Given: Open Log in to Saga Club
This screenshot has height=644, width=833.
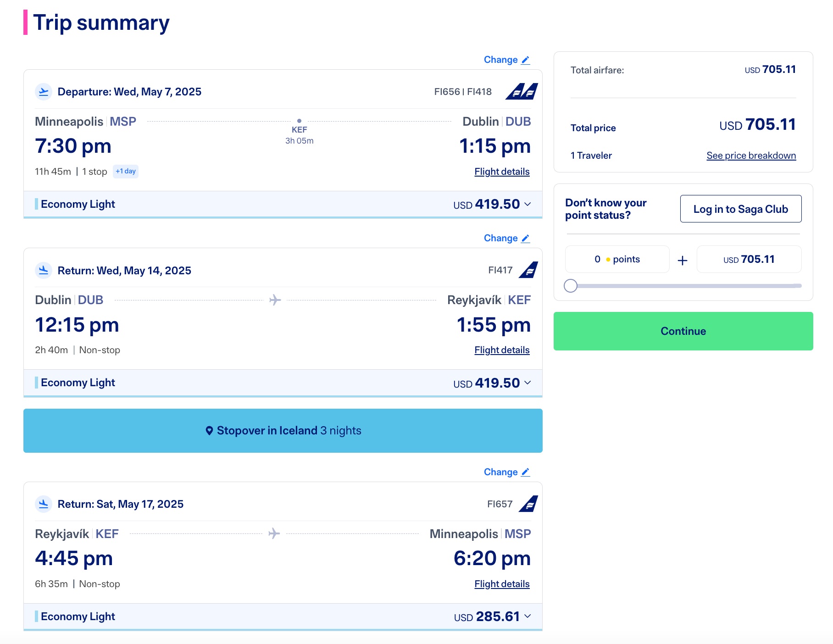Looking at the screenshot, I should 740,209.
